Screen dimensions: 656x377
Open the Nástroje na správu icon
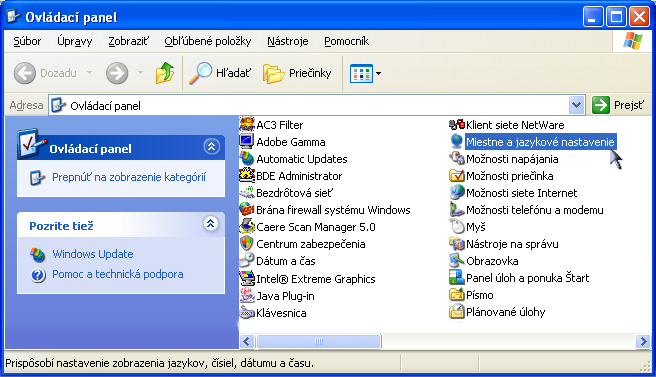click(x=457, y=244)
